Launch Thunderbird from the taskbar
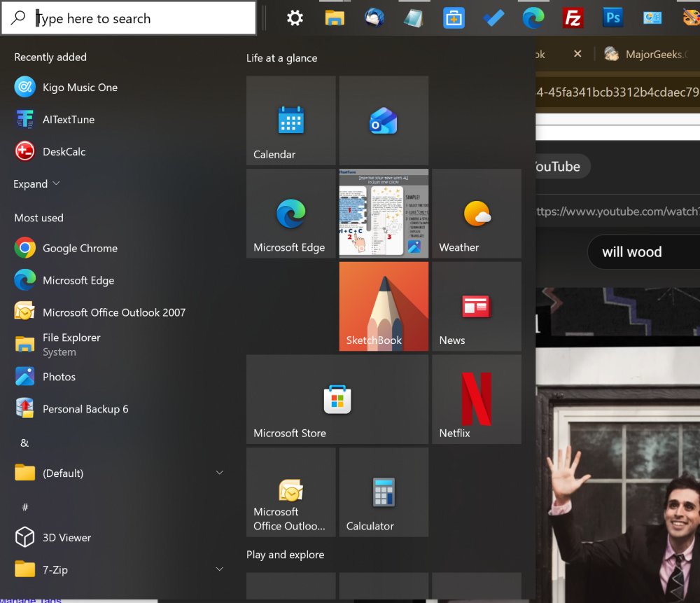Image resolution: width=700 pixels, height=603 pixels. click(374, 18)
